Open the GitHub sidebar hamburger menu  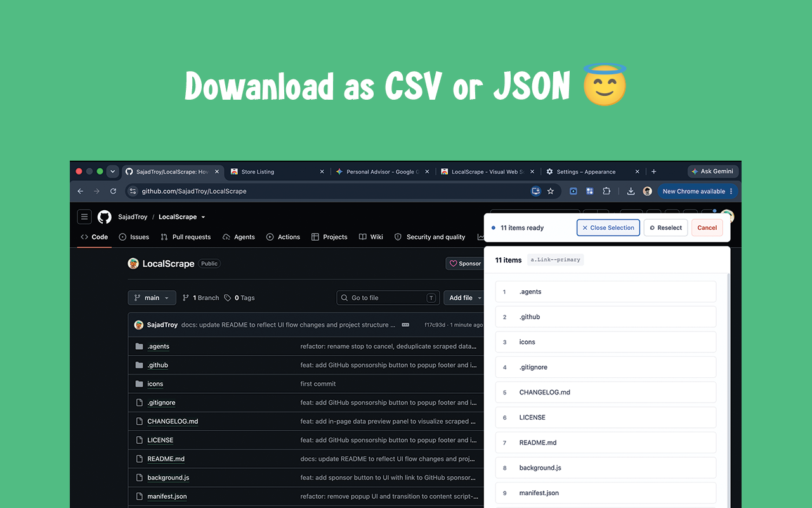click(84, 217)
